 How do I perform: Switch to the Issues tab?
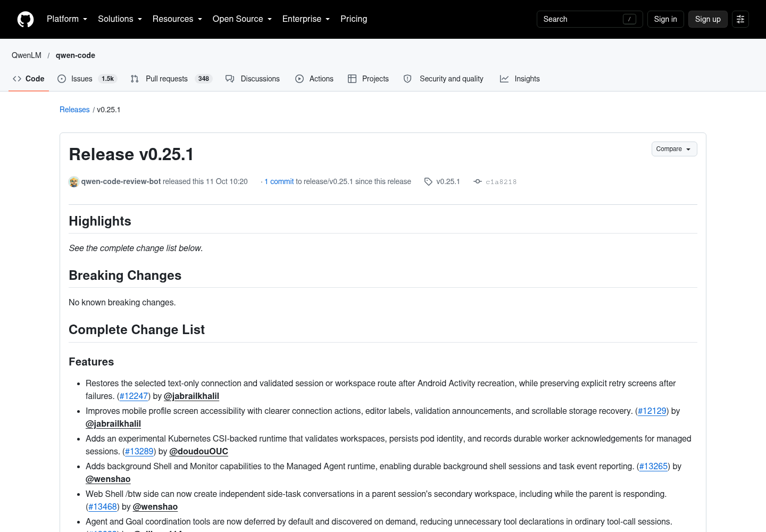tap(86, 79)
